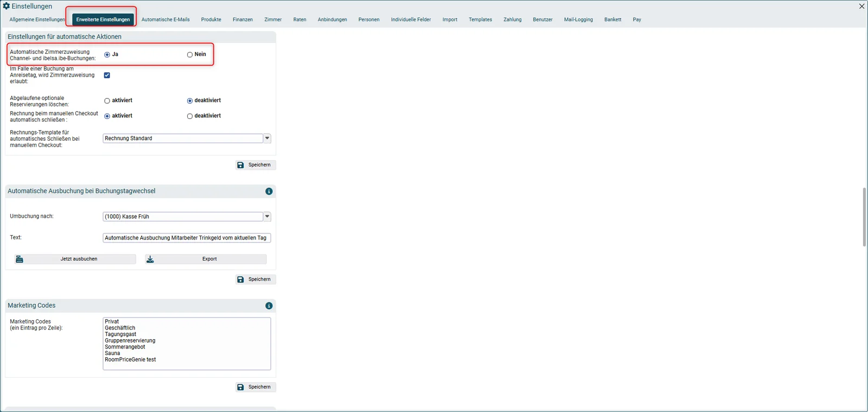Open info icon beside Marketing Codes header

tap(269, 306)
